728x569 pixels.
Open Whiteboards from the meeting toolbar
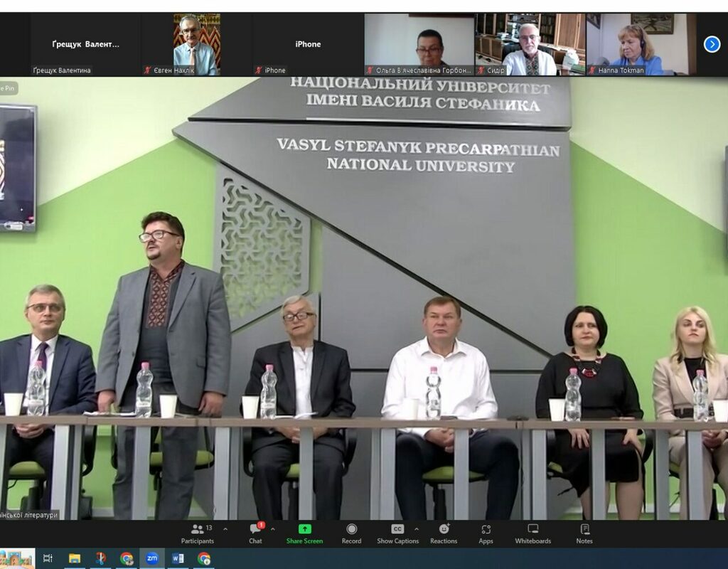click(532, 533)
